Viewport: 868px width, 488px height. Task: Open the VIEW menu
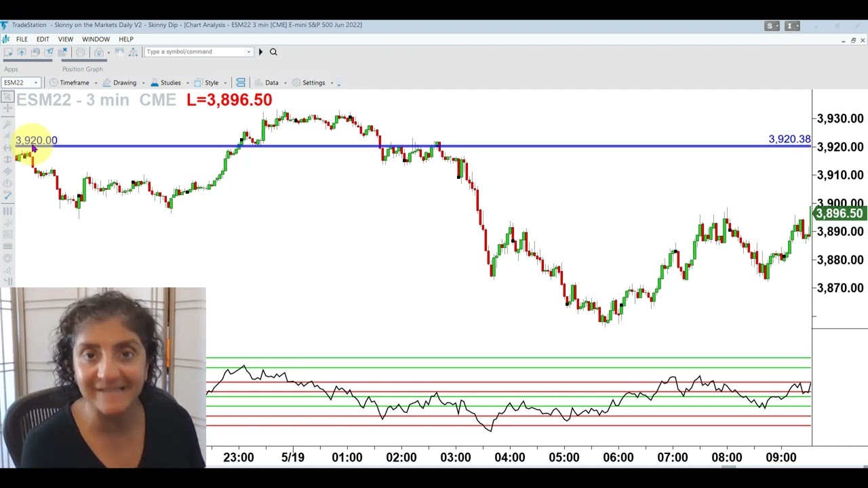tap(66, 39)
